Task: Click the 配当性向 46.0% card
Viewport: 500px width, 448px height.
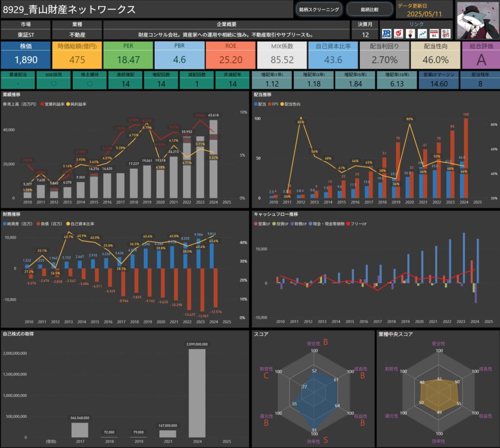Action: 436,55
